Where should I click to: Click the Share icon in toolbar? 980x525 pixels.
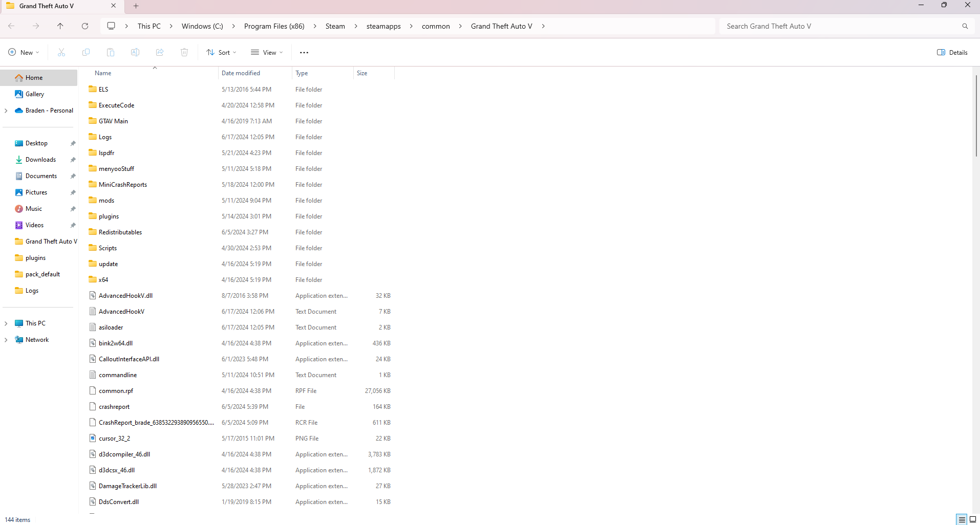[160, 52]
